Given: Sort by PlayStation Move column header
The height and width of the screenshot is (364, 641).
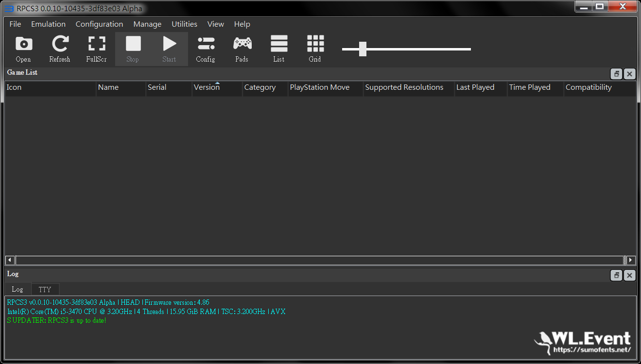Looking at the screenshot, I should [x=326, y=88].
